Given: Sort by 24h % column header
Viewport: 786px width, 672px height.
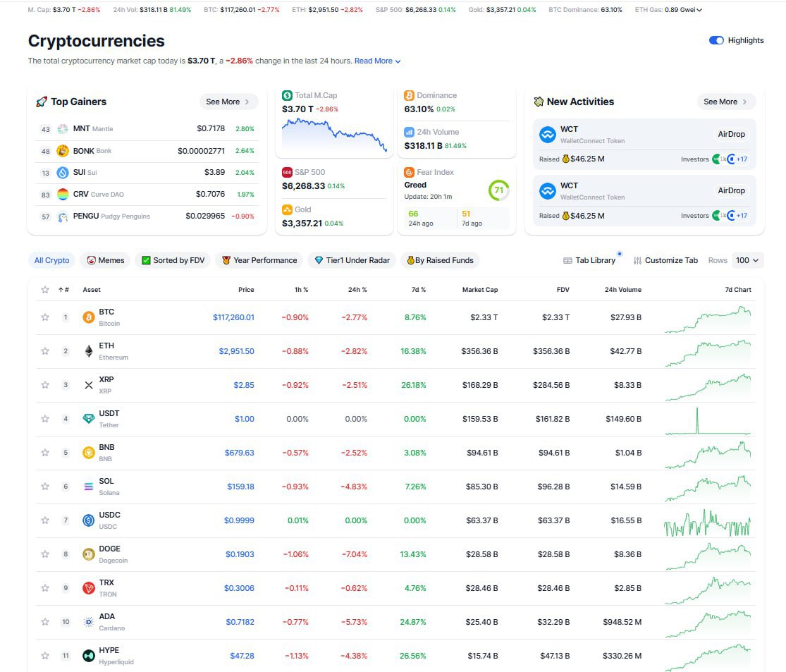Looking at the screenshot, I should [x=357, y=290].
